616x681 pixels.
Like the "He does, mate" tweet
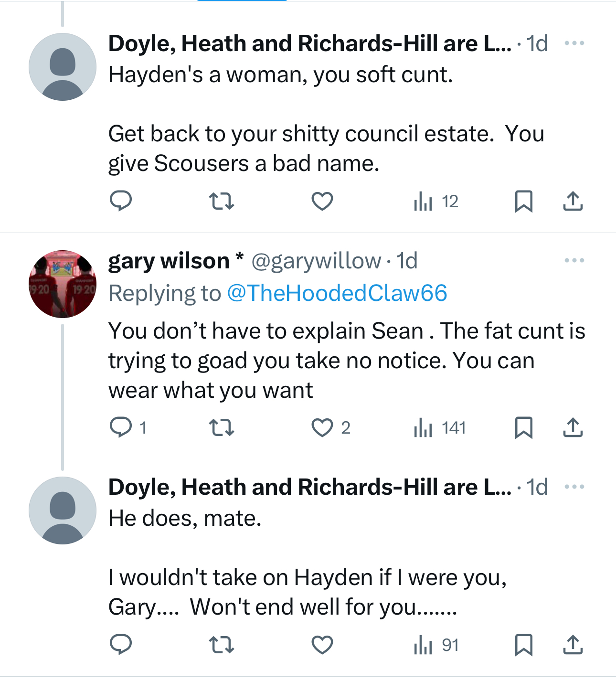[x=322, y=645]
